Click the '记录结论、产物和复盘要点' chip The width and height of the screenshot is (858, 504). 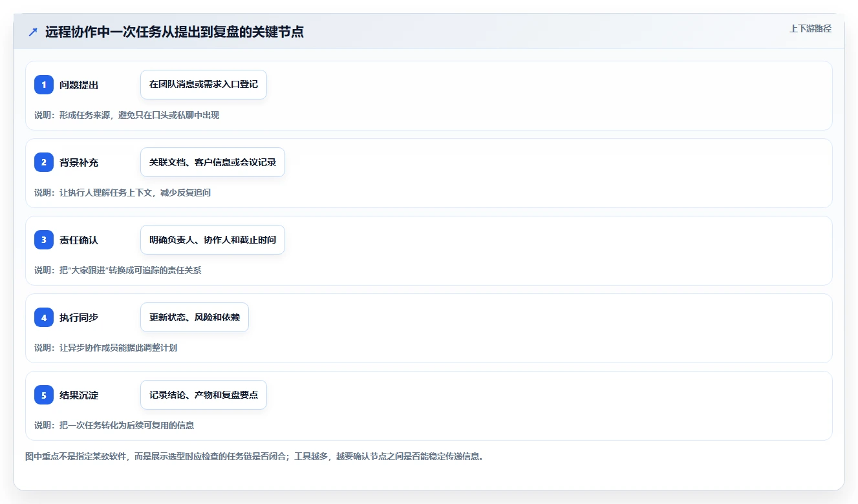[x=204, y=395]
